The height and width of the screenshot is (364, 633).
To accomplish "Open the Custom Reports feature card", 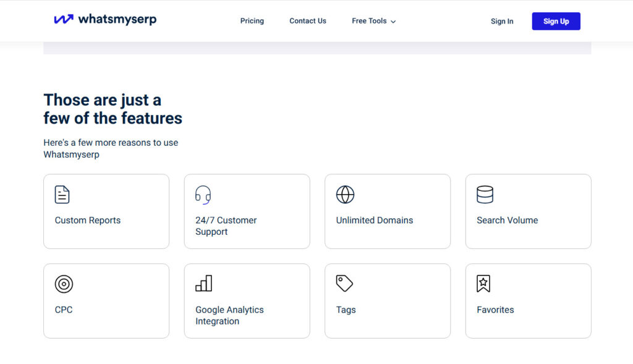I will [x=106, y=211].
